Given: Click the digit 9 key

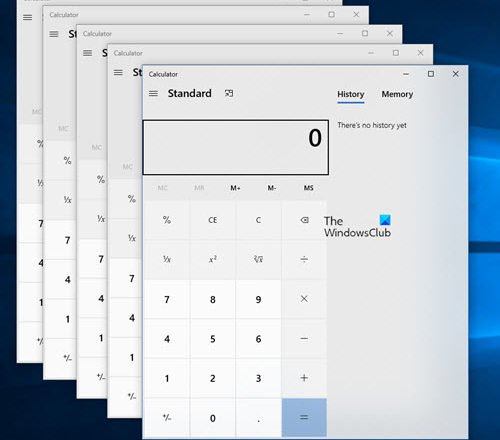Looking at the screenshot, I should [258, 299].
